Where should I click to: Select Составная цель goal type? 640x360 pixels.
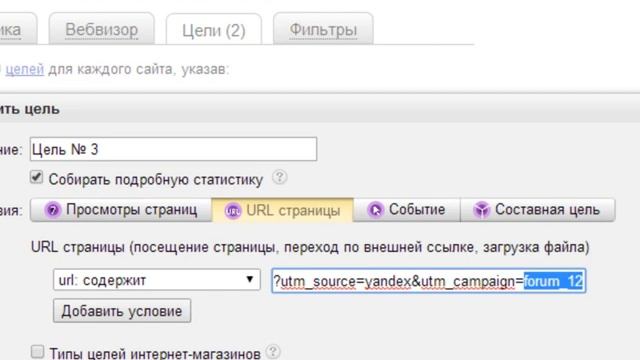(x=538, y=210)
